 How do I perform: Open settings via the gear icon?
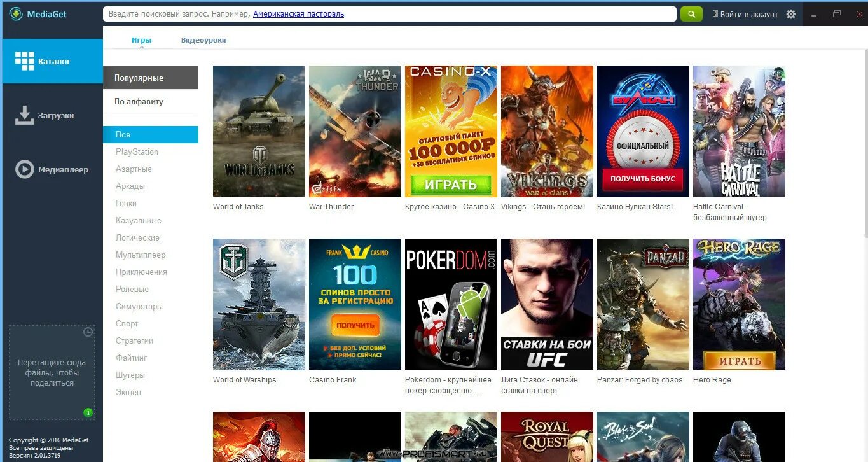(x=791, y=14)
